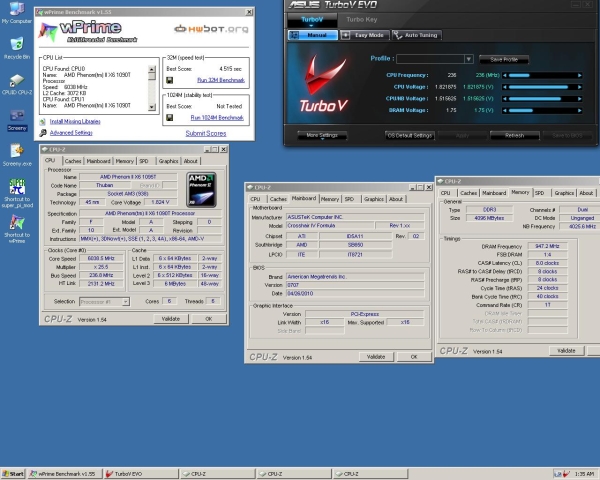Open Graphics tab in middle CPU-Z window
Image resolution: width=600 pixels, height=480 pixels.
pyautogui.click(x=373, y=199)
